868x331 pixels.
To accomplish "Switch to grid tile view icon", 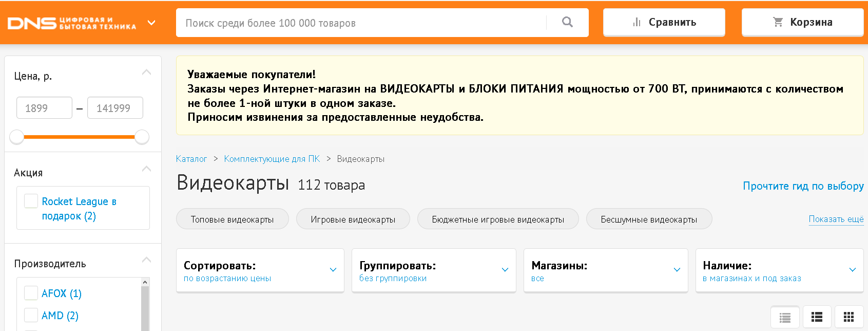I will [x=848, y=317].
